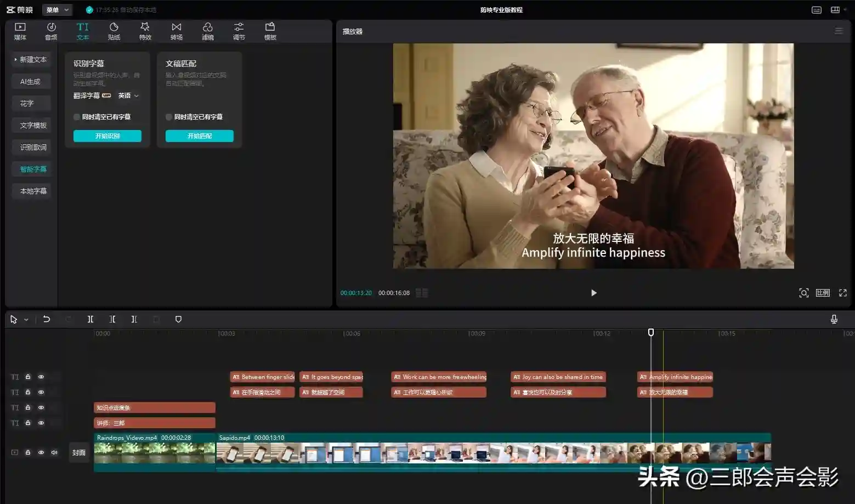This screenshot has width=855, height=504.
Task: Check 同时清空已有字幕 under 识别字幕
Action: point(77,117)
